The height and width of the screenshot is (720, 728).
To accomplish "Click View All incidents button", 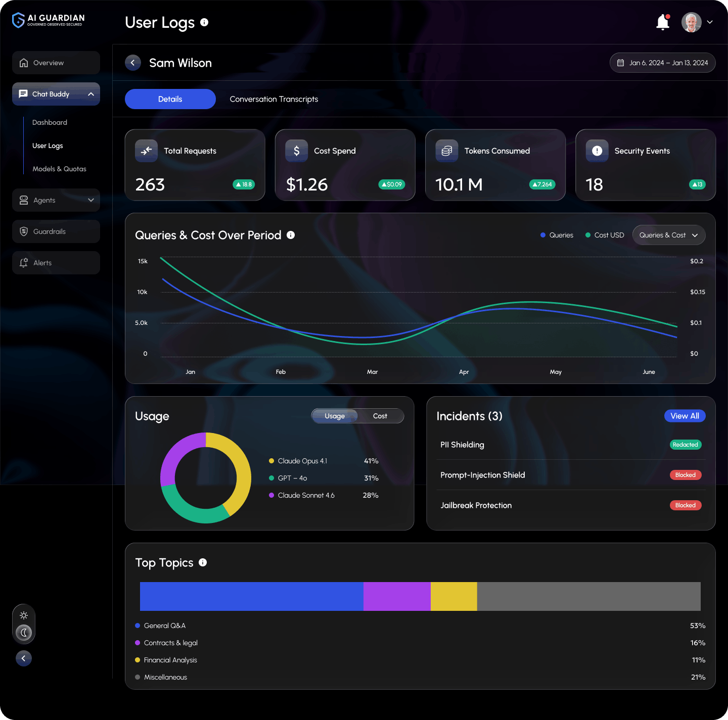I will 685,416.
